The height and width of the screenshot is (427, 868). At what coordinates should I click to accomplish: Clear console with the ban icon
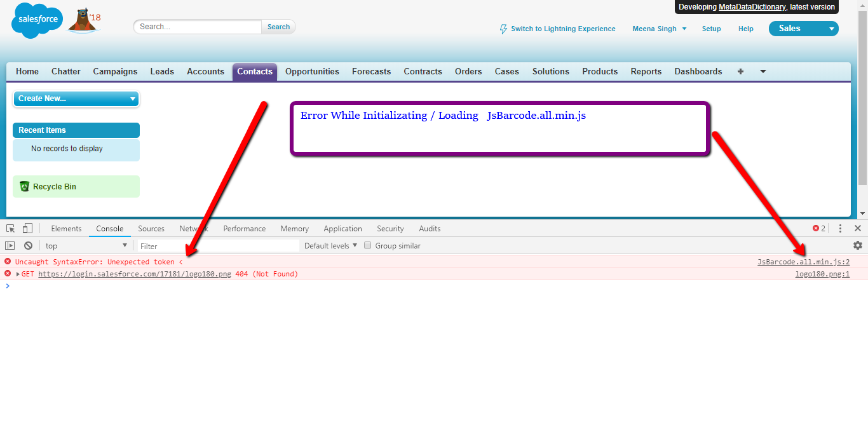(x=28, y=245)
